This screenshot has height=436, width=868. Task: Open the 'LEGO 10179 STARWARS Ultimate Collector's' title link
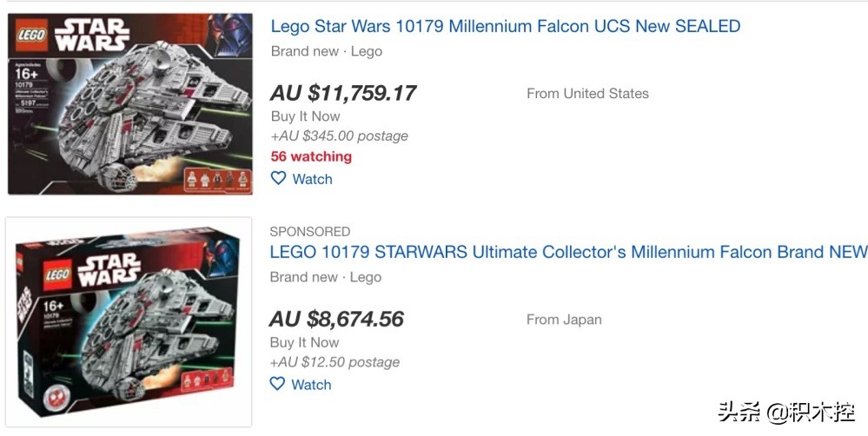568,252
